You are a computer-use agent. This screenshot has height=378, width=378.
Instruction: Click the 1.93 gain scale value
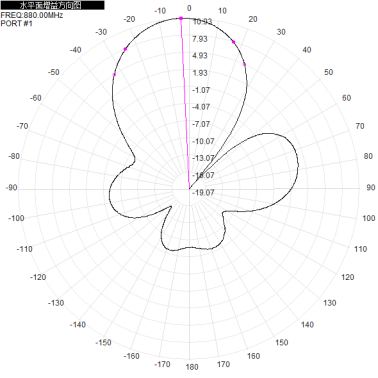pyautogui.click(x=200, y=73)
